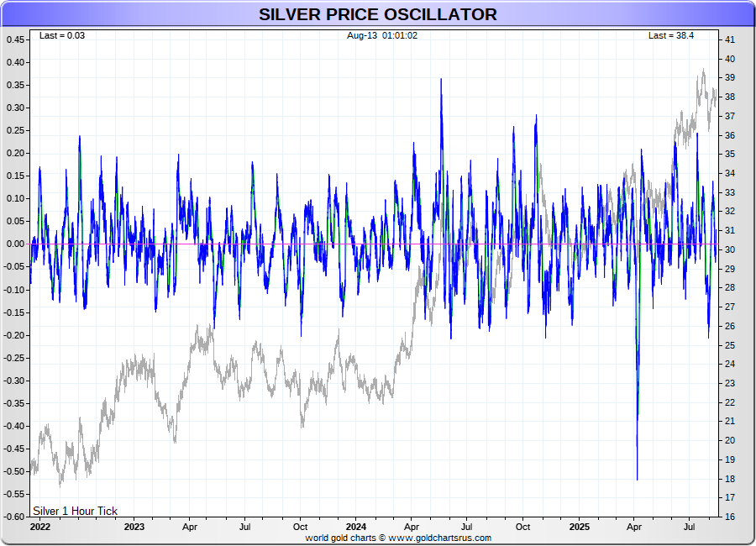This screenshot has width=756, height=546.
Task: Select the 2022 label on the time axis
Action: pyautogui.click(x=40, y=527)
